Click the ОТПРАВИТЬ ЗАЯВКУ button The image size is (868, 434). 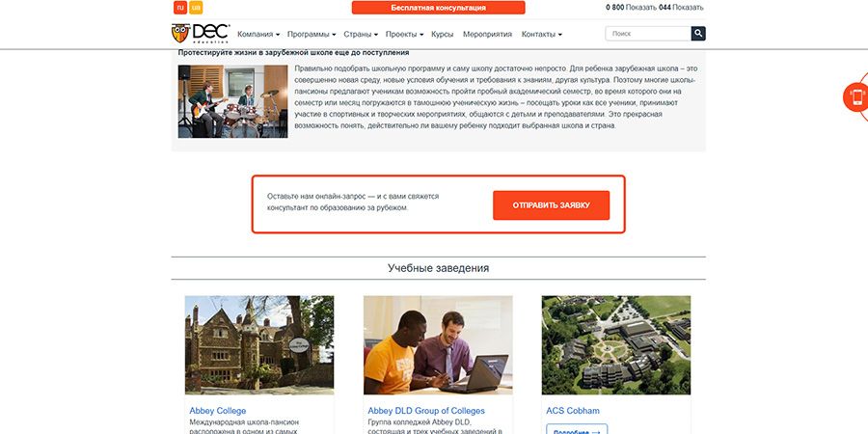[x=551, y=205]
